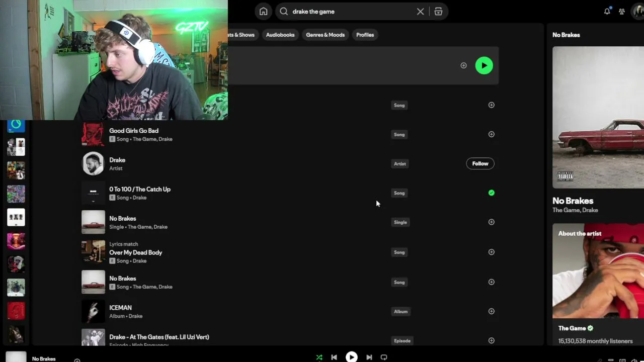Add Over My Dead Body to Liked Songs
This screenshot has width=644, height=362.
[492, 252]
